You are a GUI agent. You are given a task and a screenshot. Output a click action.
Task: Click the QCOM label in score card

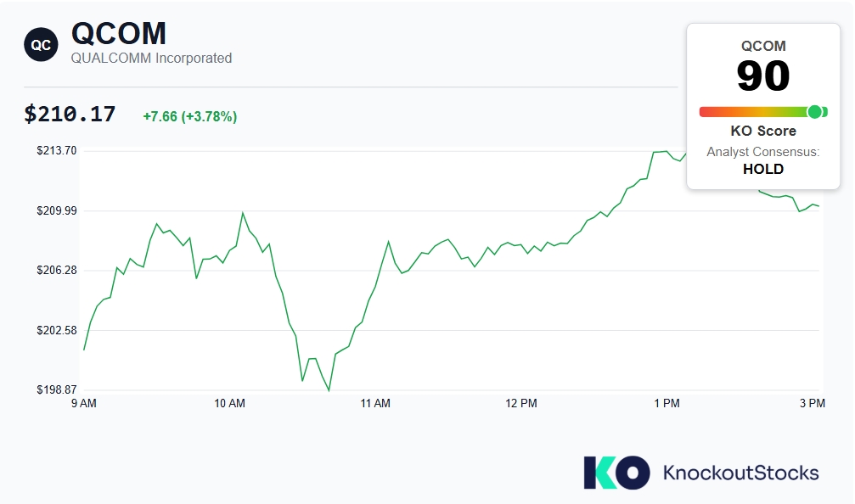tap(763, 46)
